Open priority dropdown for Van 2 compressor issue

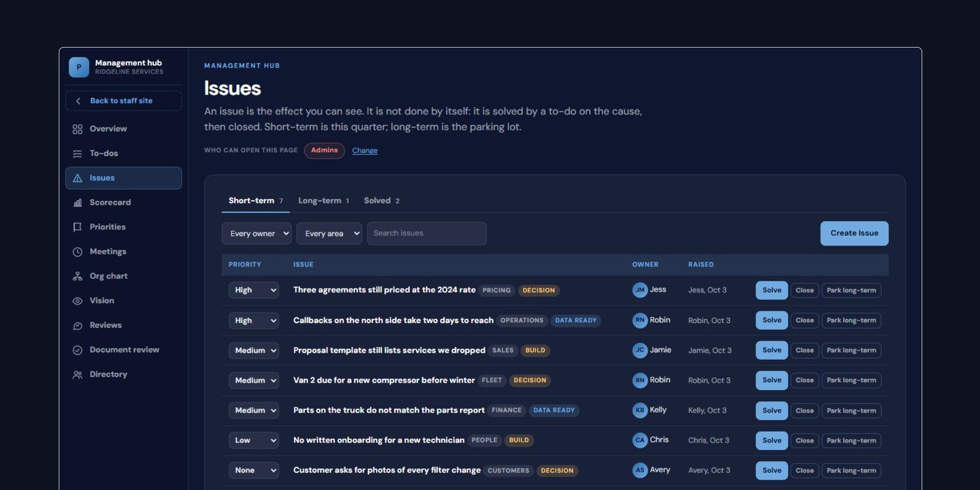click(x=254, y=380)
